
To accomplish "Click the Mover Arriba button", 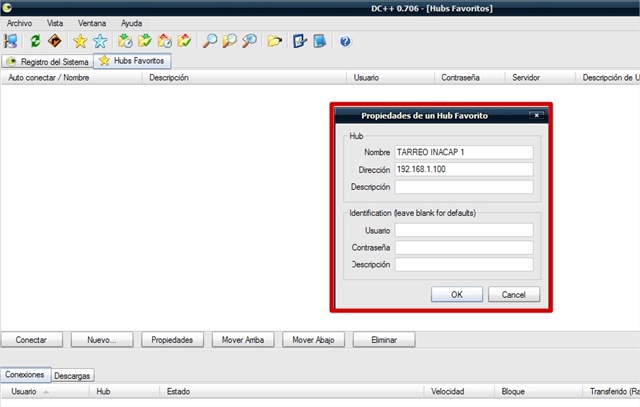I will click(x=243, y=340).
